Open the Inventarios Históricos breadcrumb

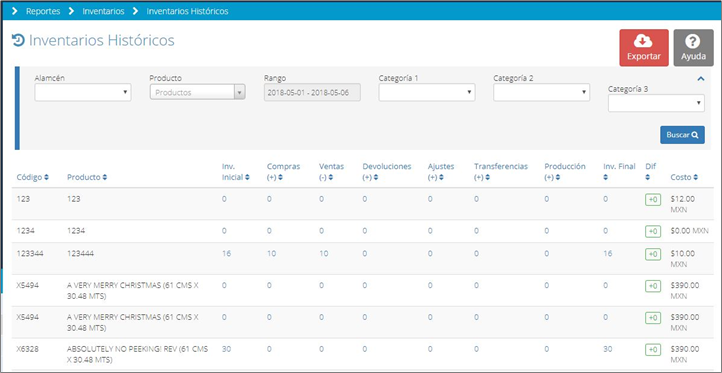[x=187, y=11]
